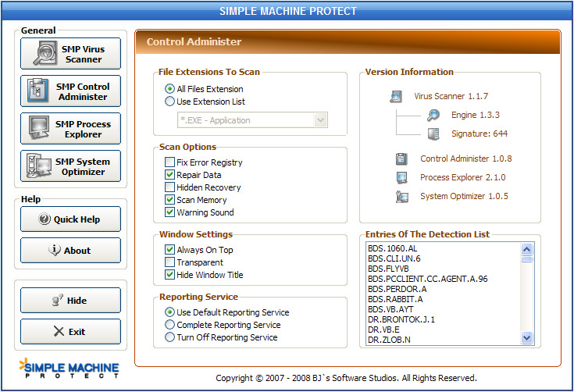Click the question mark Quick Help icon

tap(45, 219)
